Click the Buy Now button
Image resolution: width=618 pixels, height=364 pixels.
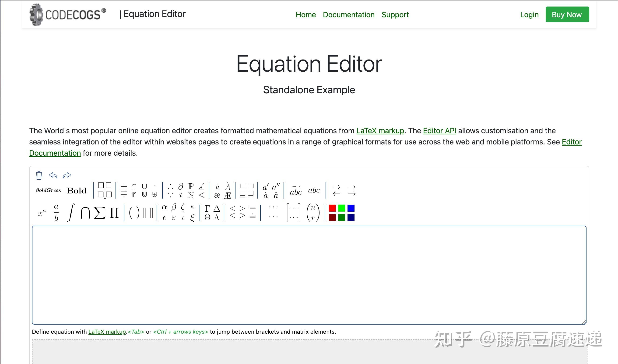tap(567, 14)
